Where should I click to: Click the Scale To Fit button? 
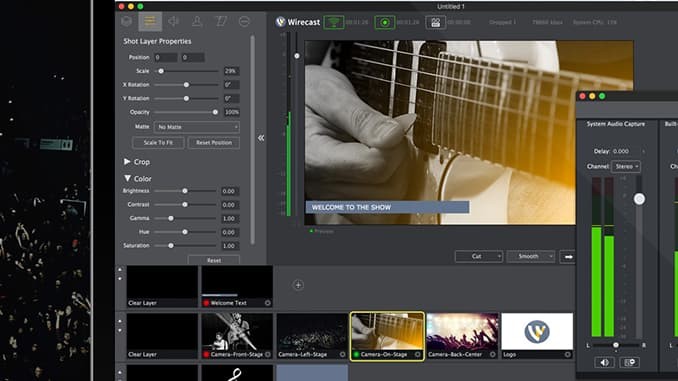coord(158,143)
